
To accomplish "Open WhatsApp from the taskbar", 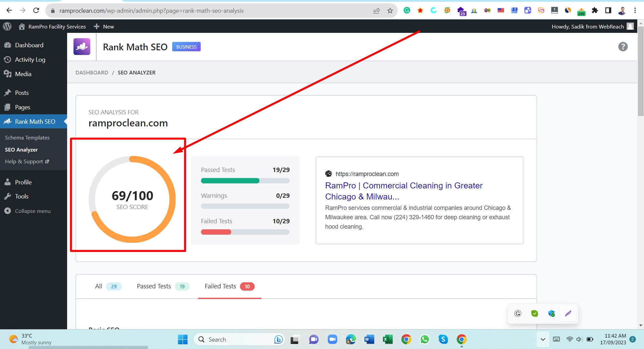I will pos(425,339).
